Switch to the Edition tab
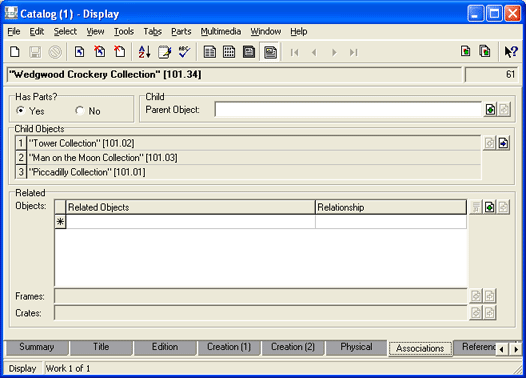526x378 pixels. (165, 347)
